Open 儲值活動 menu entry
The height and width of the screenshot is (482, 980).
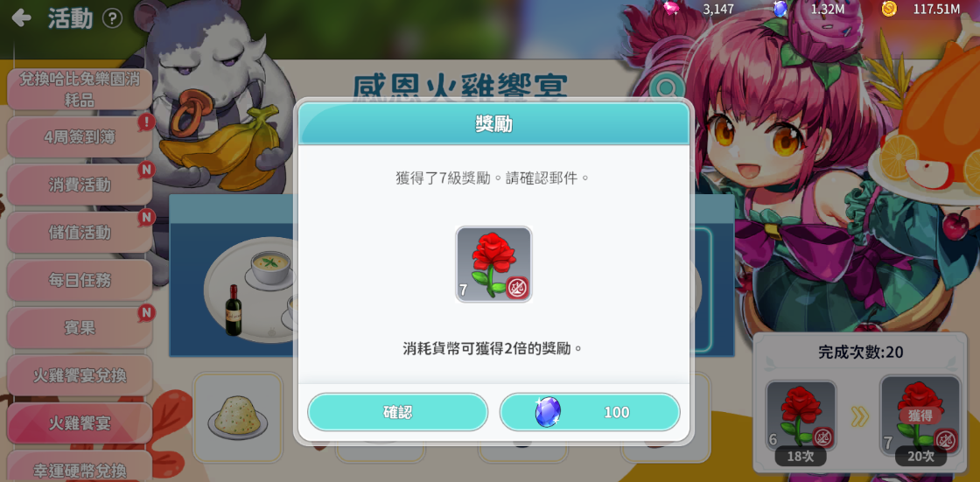click(x=80, y=233)
